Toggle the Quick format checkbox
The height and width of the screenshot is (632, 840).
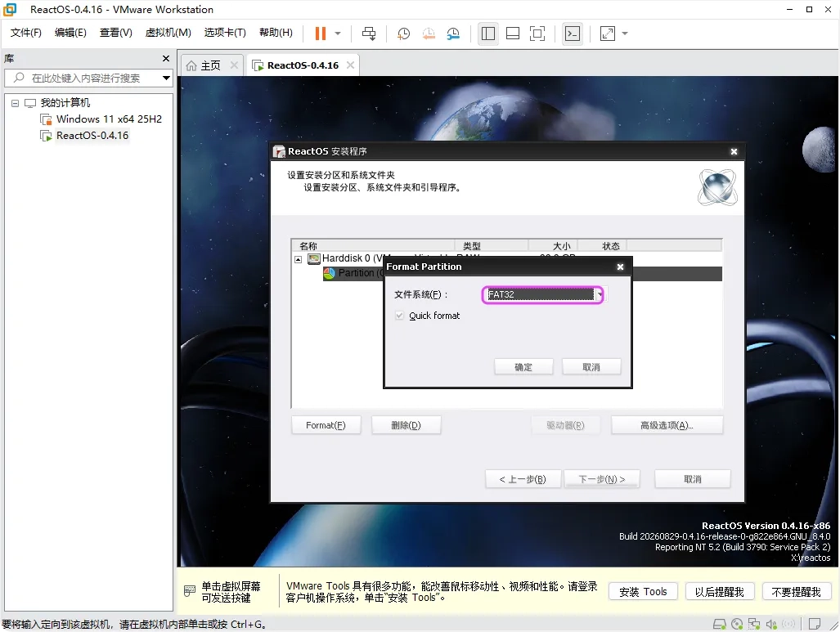tap(400, 316)
